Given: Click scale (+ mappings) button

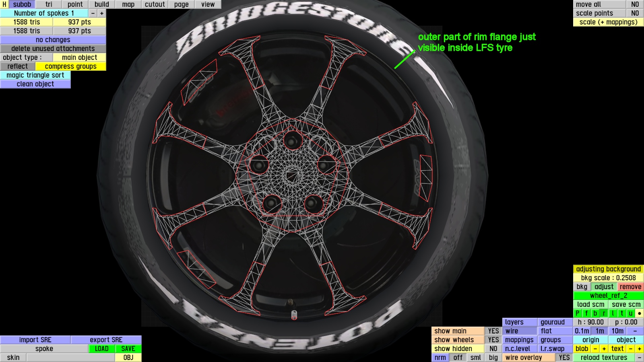Looking at the screenshot, I should pyautogui.click(x=609, y=22).
